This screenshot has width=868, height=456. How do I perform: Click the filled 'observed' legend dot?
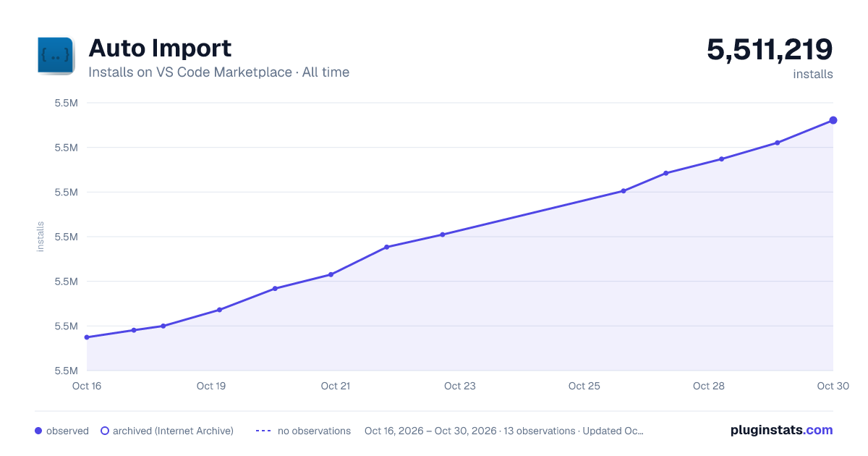[x=38, y=431]
